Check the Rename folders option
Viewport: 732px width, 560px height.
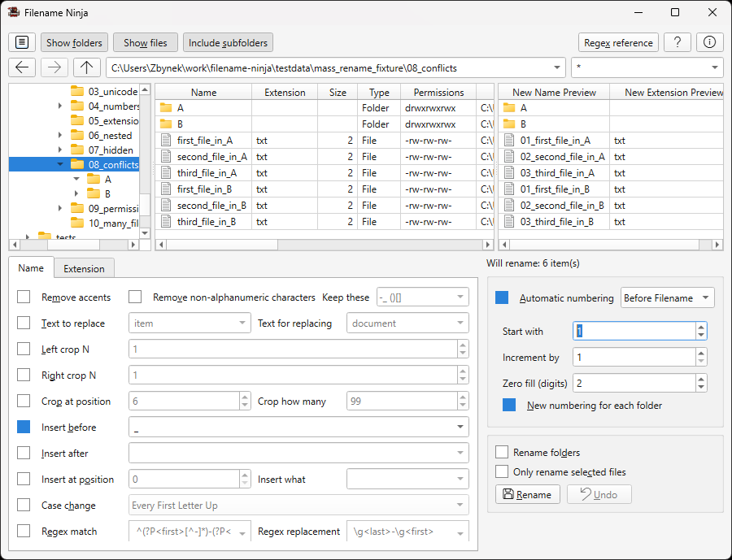502,452
